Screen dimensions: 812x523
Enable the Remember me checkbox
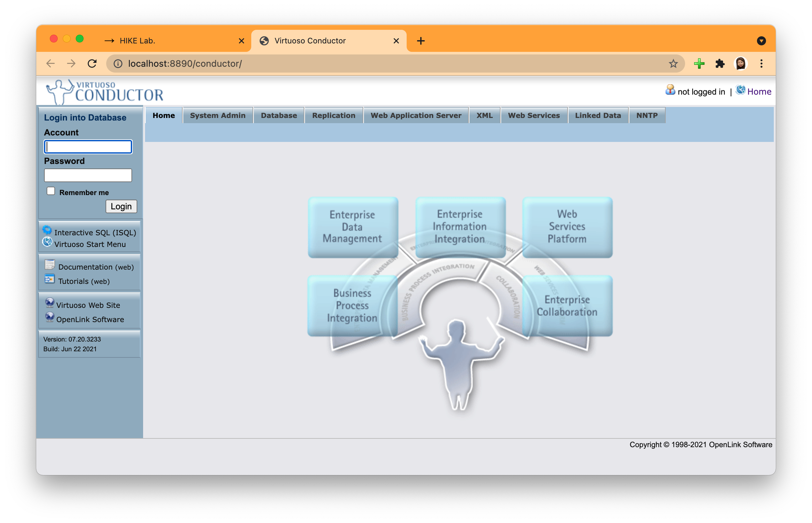pos(51,191)
